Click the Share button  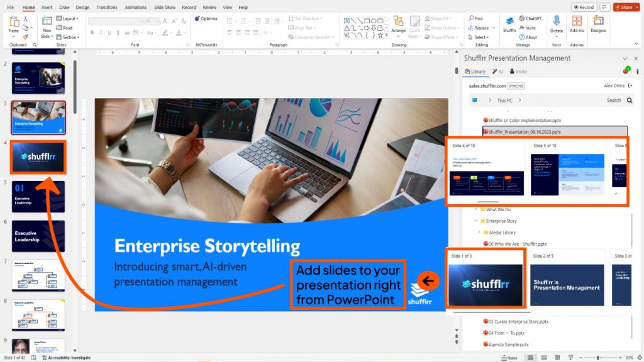(x=623, y=7)
